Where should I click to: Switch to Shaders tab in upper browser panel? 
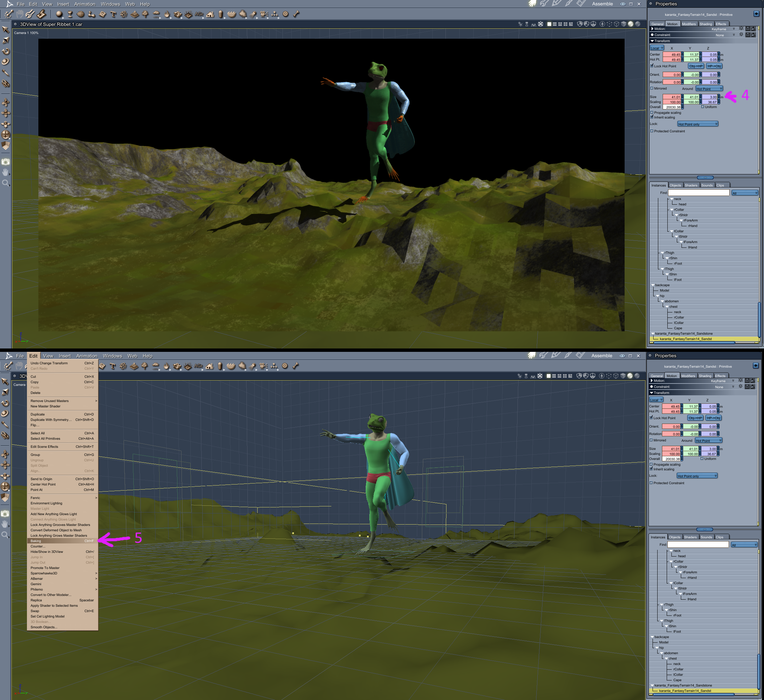(691, 185)
